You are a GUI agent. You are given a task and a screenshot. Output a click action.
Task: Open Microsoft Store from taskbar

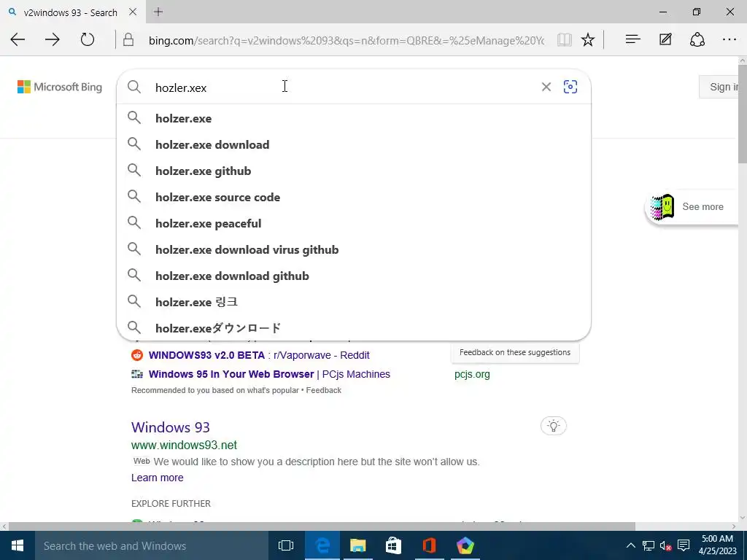coord(393,545)
